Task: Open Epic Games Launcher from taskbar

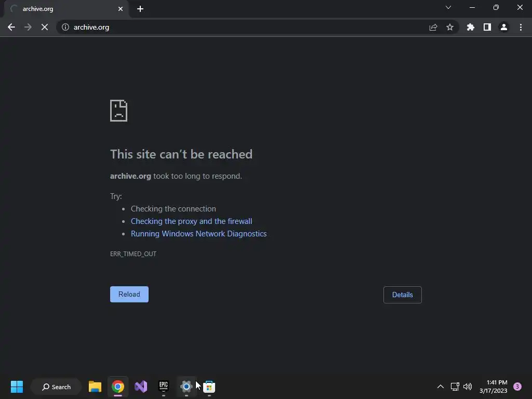Action: click(x=164, y=387)
